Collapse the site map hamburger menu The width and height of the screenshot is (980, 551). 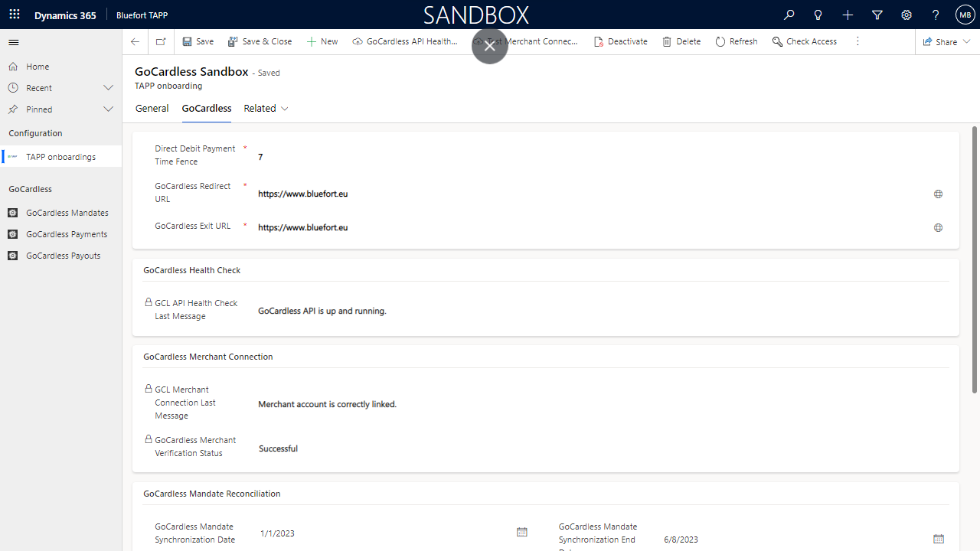coord(14,42)
